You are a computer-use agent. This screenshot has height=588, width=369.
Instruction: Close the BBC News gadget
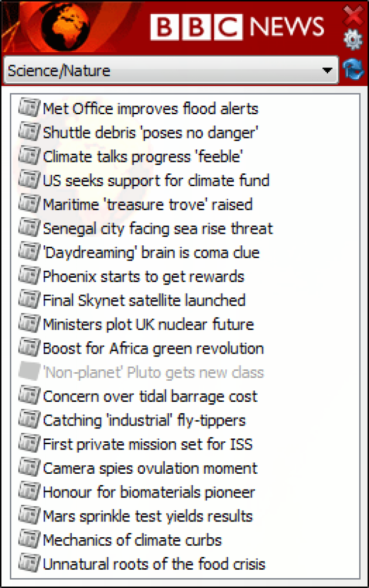tap(353, 15)
